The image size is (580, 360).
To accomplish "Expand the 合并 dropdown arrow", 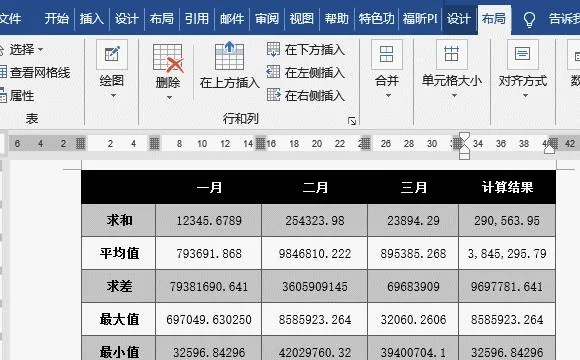I will coord(388,95).
